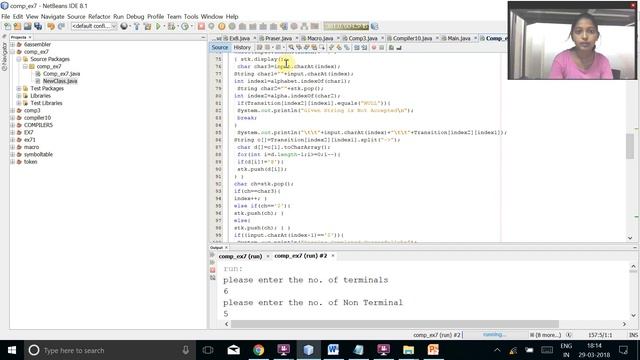The width and height of the screenshot is (640, 360).
Task: Switch to the Main.java editor tab
Action: click(459, 38)
